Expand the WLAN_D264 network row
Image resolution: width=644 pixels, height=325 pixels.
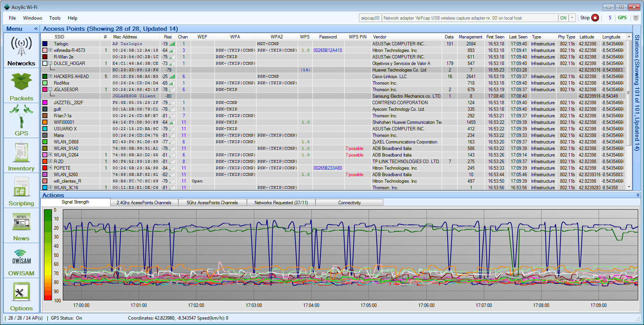click(50, 155)
